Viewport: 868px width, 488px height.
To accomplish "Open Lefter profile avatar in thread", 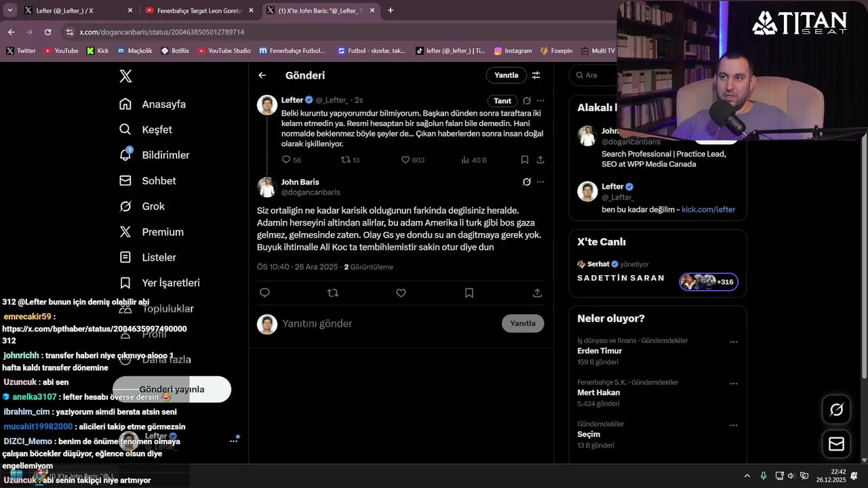I will point(267,105).
